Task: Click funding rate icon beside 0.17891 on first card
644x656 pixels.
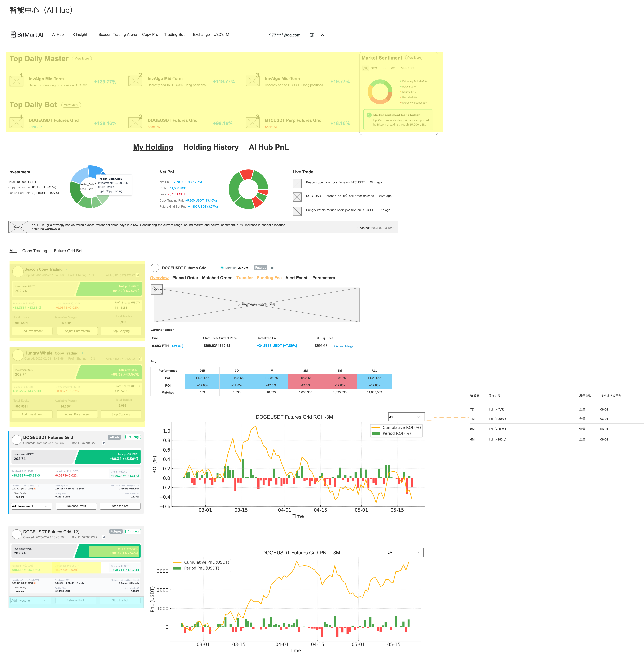Action: pyautogui.click(x=34, y=489)
